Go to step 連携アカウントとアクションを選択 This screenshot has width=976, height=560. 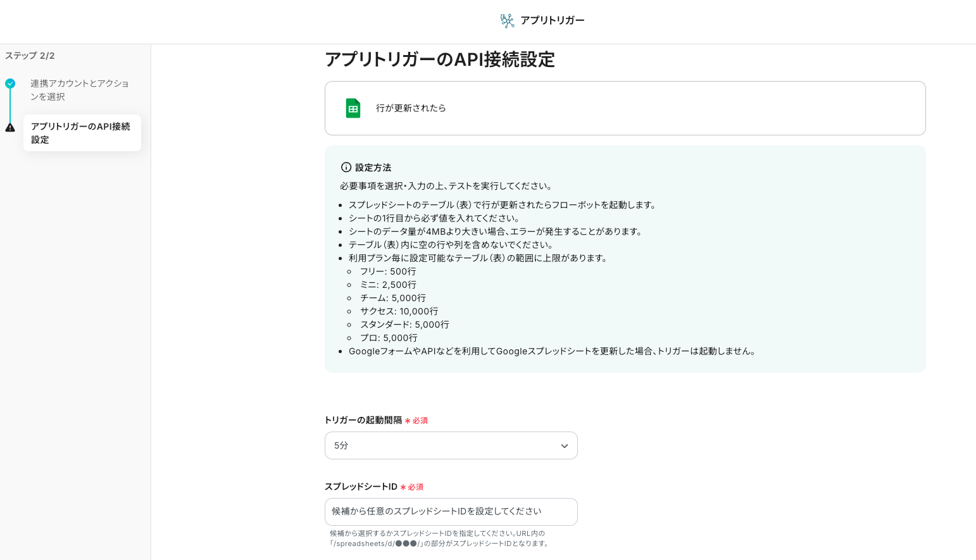click(80, 90)
